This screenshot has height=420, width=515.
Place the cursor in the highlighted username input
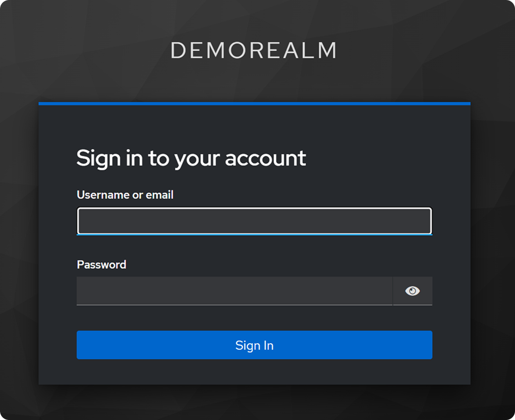[254, 221]
